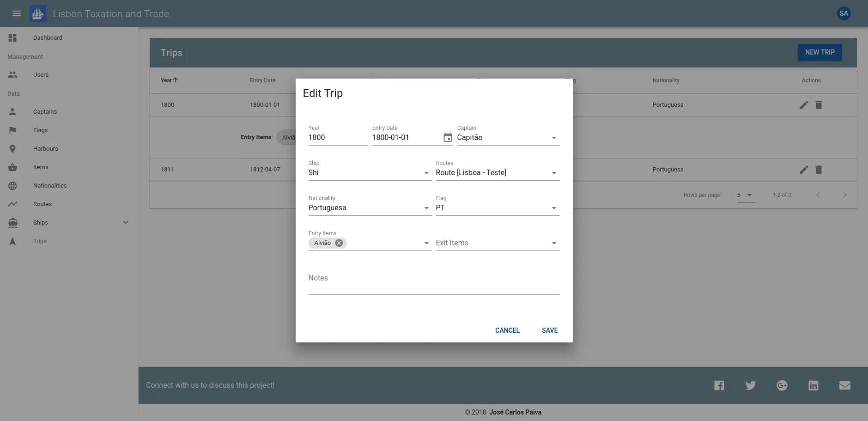Open the LinkedIn link in footer
This screenshot has height=421, width=868.
813,385
